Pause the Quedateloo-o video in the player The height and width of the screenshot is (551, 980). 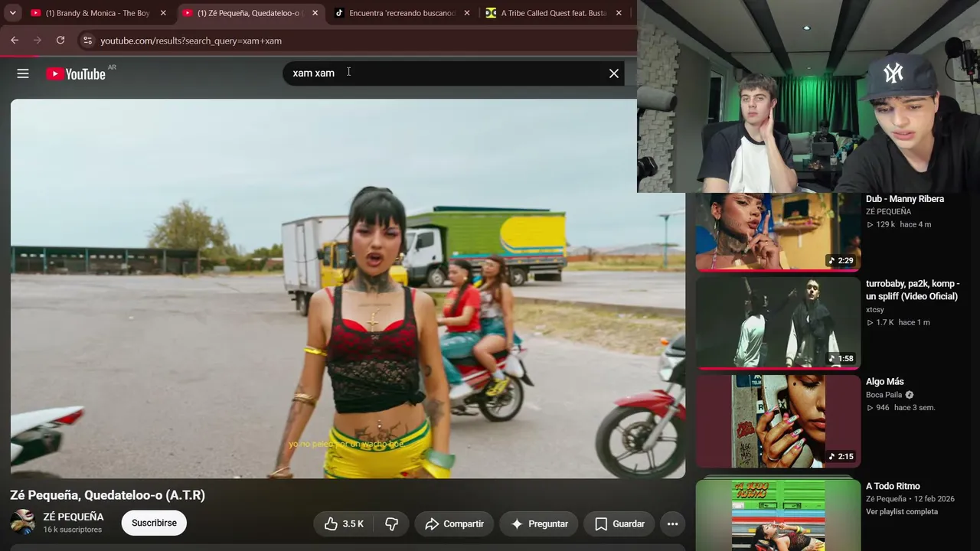348,289
